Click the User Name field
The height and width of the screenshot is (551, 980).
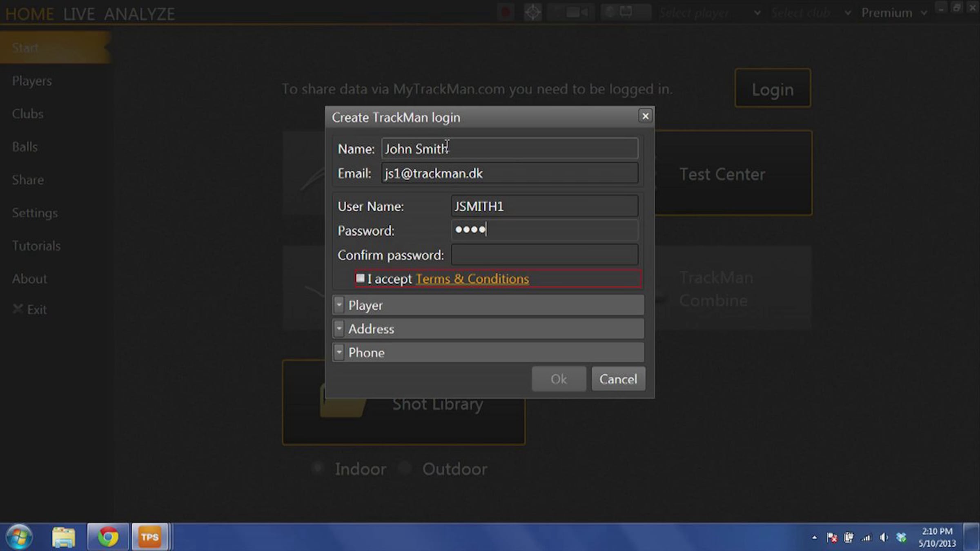click(544, 206)
